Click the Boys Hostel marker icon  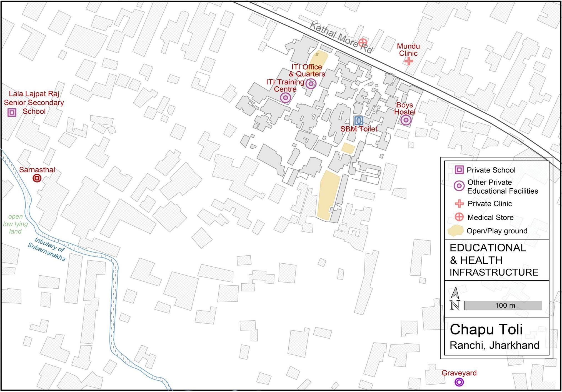click(x=406, y=120)
